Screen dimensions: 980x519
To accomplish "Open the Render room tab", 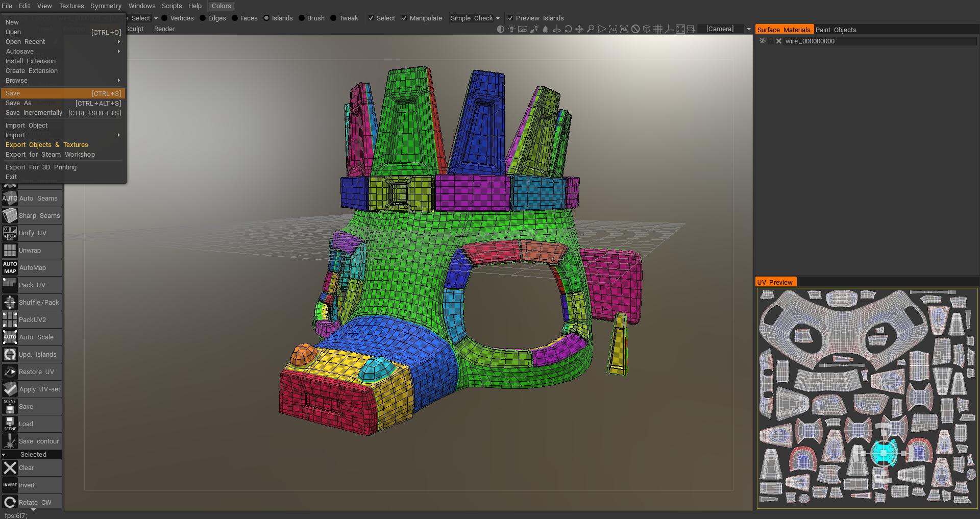I will pyautogui.click(x=164, y=29).
